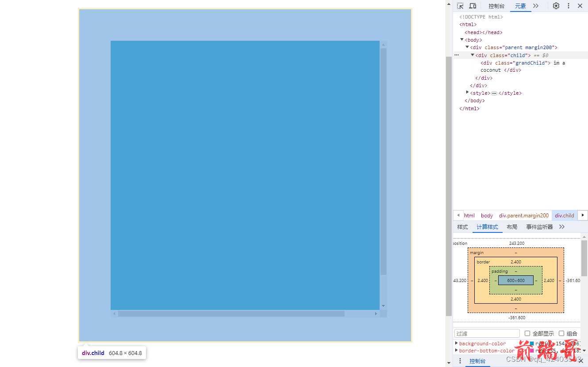This screenshot has height=367, width=588.
Task: Click div.parent.margin200 breadcrumb
Action: click(x=524, y=216)
